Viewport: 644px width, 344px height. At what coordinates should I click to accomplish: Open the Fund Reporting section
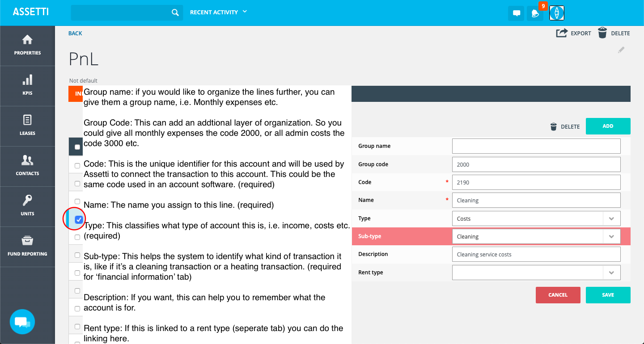coord(27,247)
